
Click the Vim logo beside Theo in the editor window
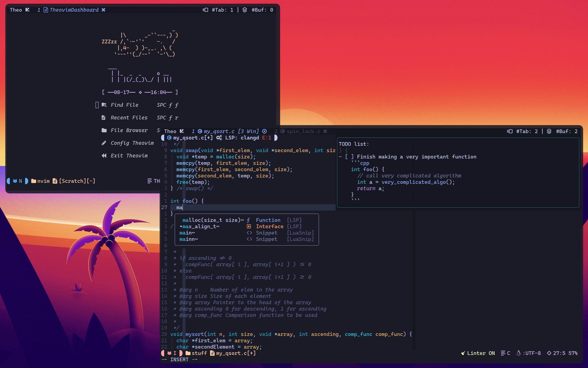[182, 131]
